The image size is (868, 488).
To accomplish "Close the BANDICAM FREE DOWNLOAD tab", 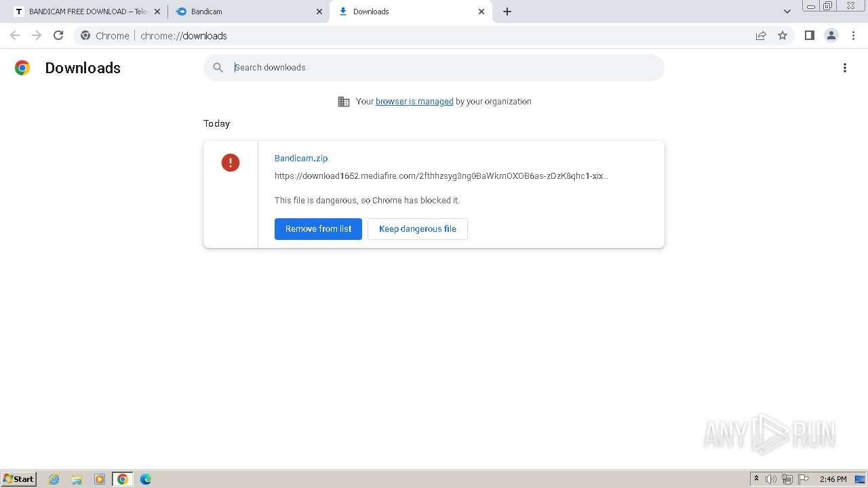I will [157, 12].
